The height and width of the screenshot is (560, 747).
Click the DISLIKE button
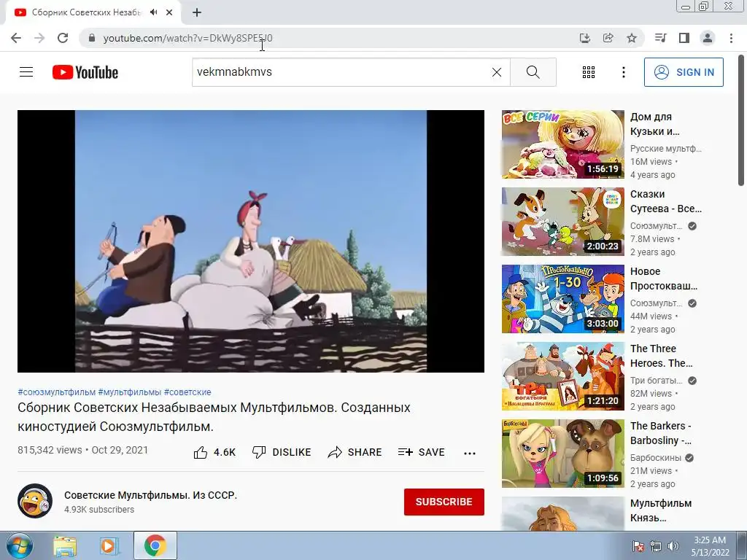(282, 452)
